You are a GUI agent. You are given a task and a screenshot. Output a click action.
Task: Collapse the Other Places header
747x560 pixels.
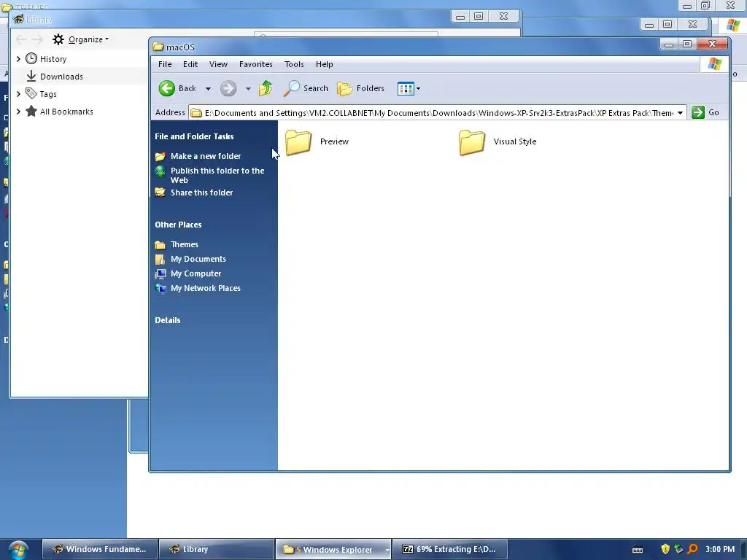[178, 225]
